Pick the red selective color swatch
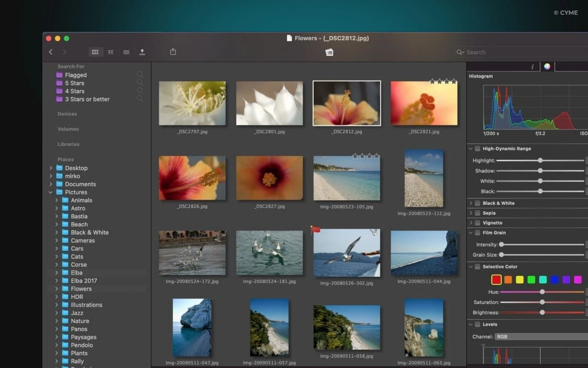 (x=496, y=280)
